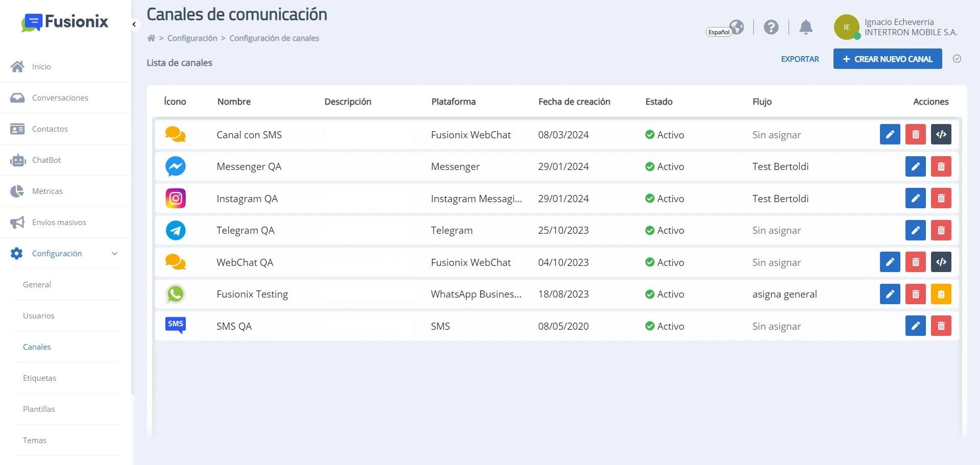Sort by Plataforma column header
Viewport: 980px width, 465px height.
point(453,102)
